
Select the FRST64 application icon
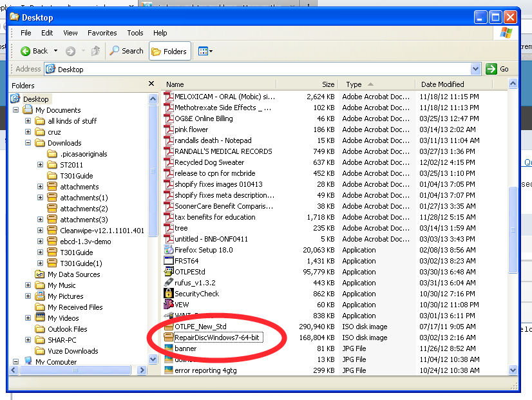click(x=169, y=261)
